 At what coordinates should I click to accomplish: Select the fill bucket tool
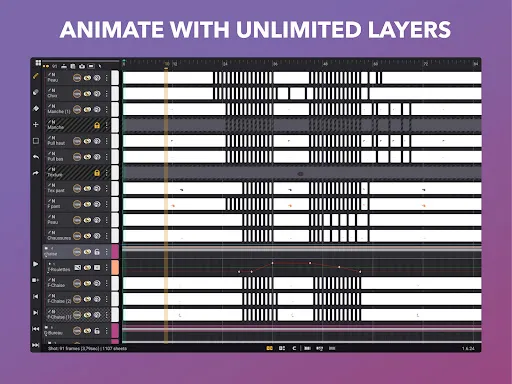click(36, 108)
